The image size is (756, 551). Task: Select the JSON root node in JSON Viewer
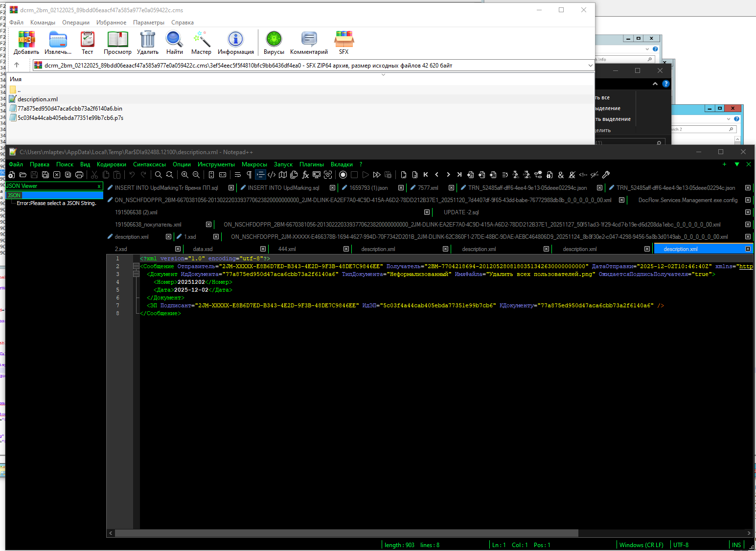(x=14, y=195)
